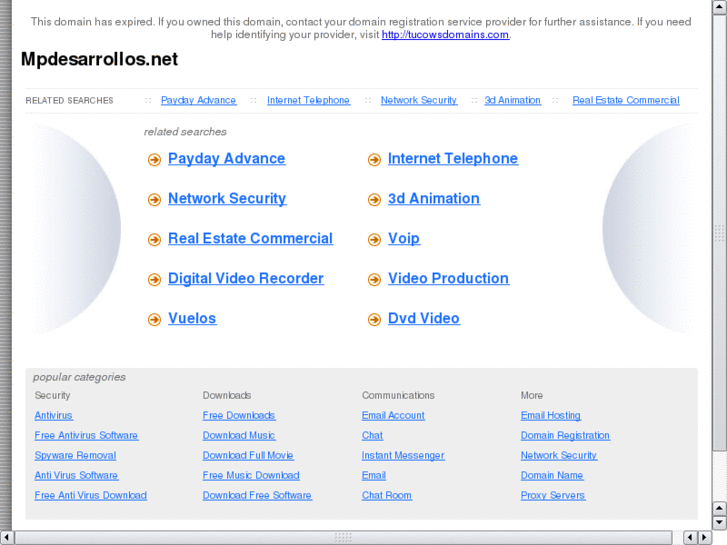727x545 pixels.
Task: Click the orange arrow icon beside Vuelos
Action: 154,320
